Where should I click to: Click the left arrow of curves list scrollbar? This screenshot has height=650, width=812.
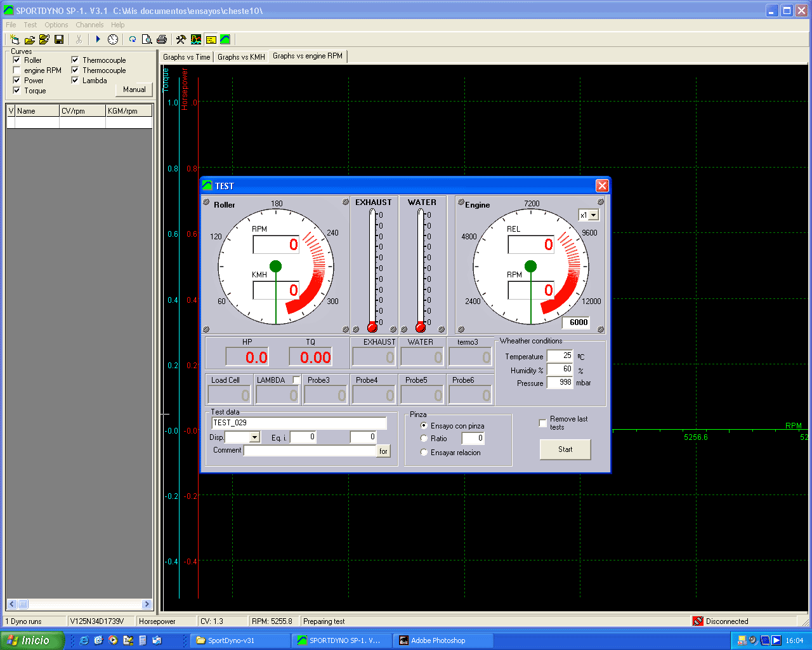point(11,604)
